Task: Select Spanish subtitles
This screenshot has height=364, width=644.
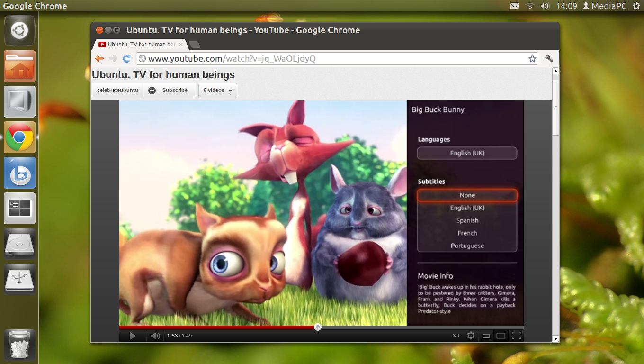Action: 467,220
